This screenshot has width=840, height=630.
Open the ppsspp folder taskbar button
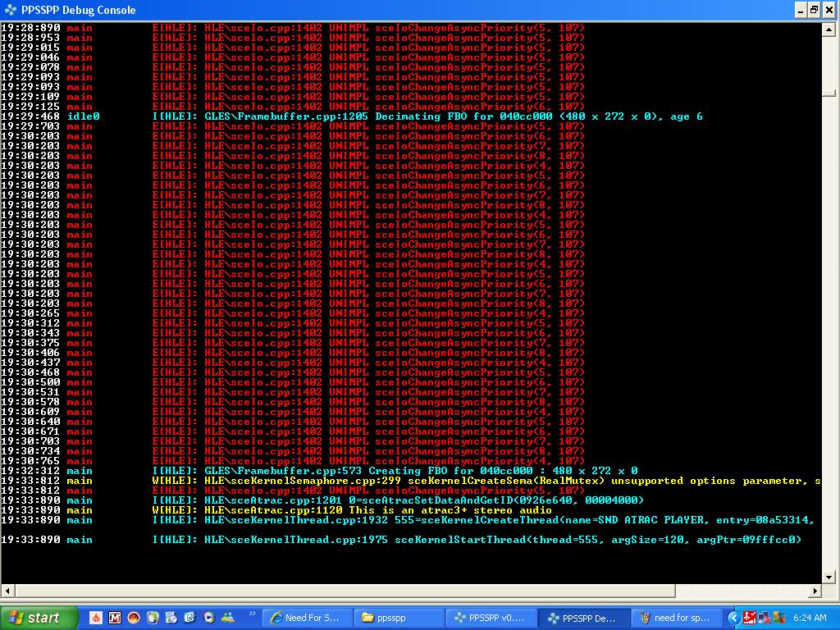(x=397, y=618)
